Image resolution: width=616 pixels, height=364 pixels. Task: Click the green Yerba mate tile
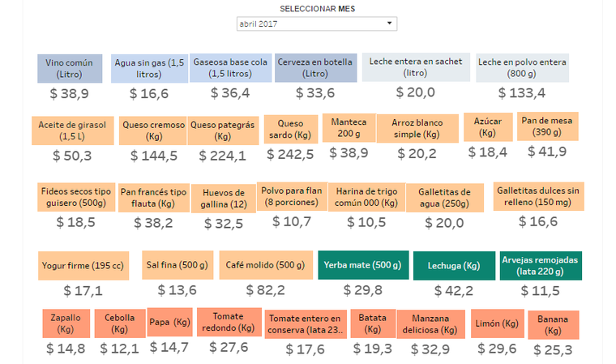tap(361, 265)
